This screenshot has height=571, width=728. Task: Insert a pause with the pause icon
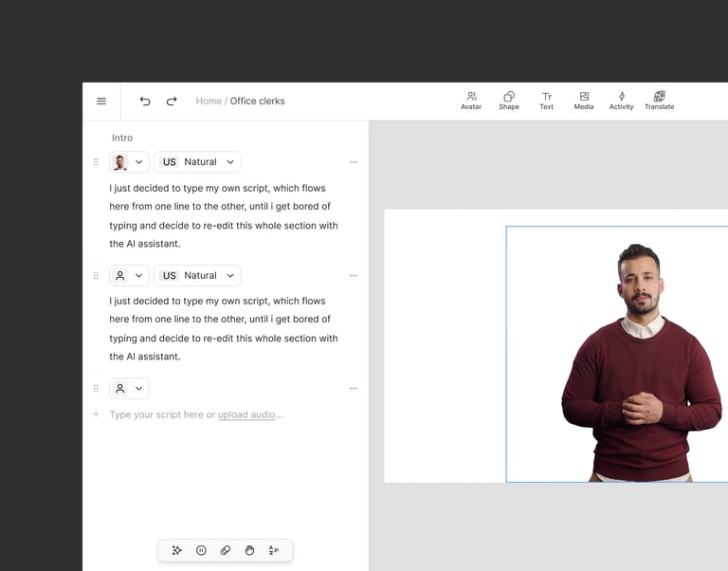click(x=201, y=550)
